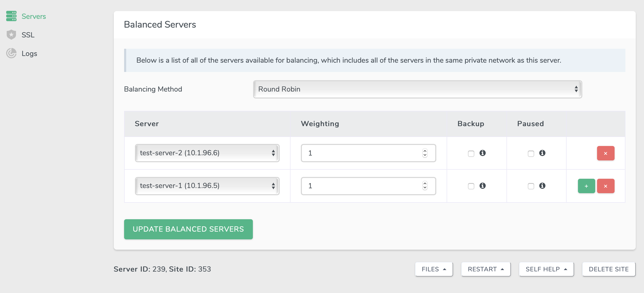Check the Backup box for test-server-1
The width and height of the screenshot is (644, 293).
471,186
